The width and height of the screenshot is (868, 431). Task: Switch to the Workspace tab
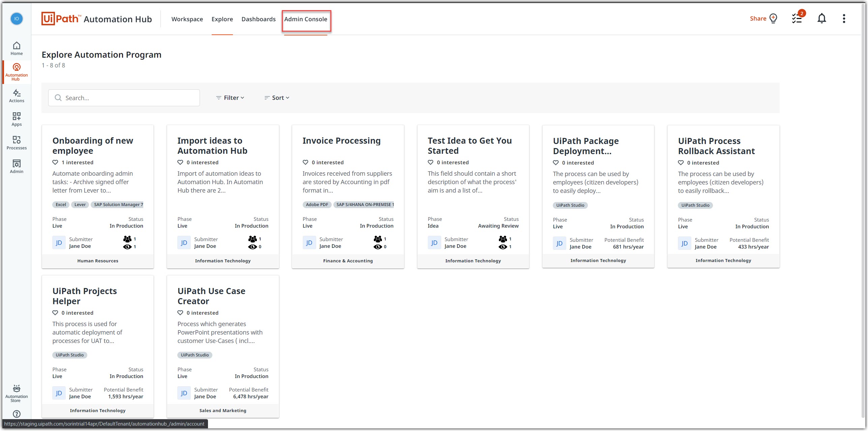click(x=187, y=19)
